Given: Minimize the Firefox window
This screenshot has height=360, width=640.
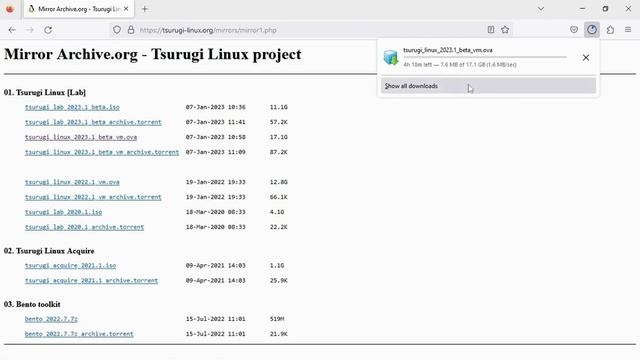Looking at the screenshot, I should coord(582,9).
